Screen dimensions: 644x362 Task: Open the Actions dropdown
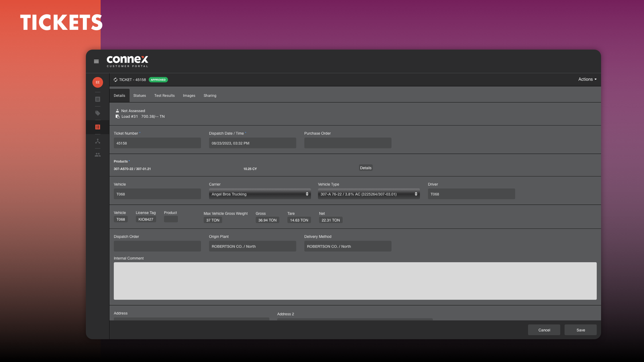pos(587,79)
